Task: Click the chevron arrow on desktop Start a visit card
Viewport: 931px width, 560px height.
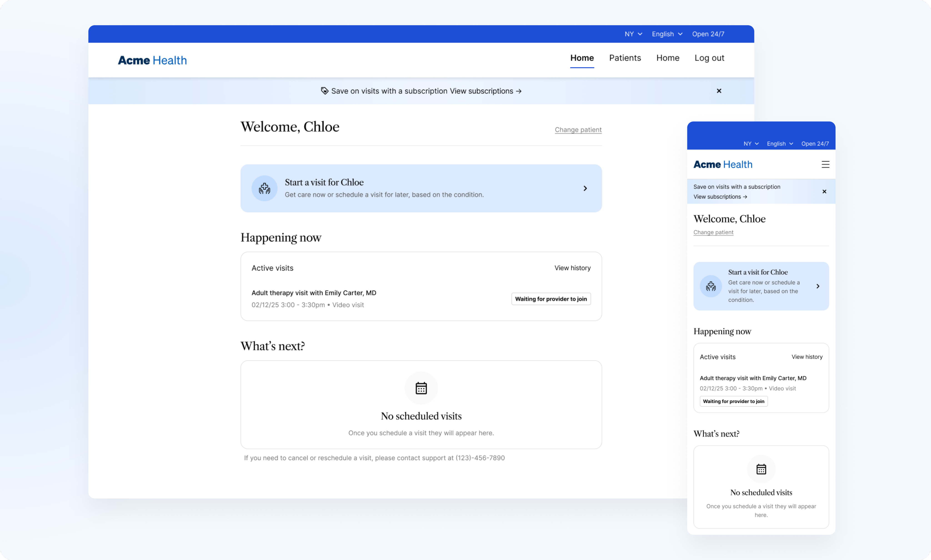Action: 585,188
